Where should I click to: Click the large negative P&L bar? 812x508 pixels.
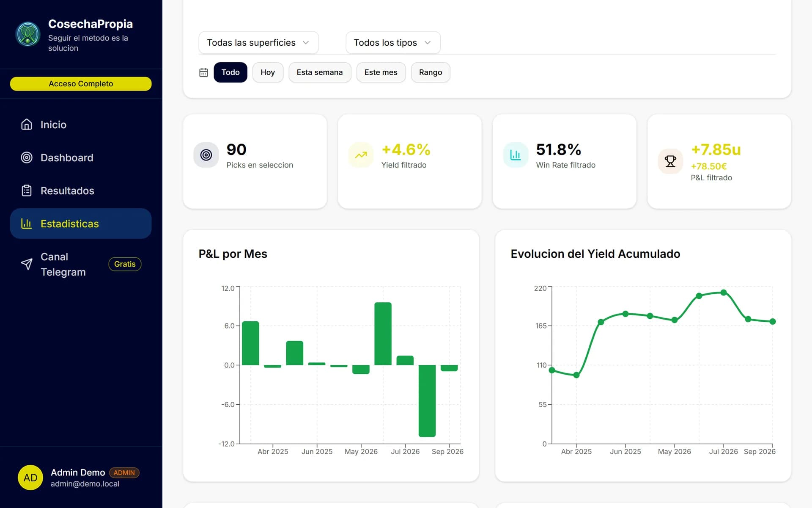click(427, 400)
